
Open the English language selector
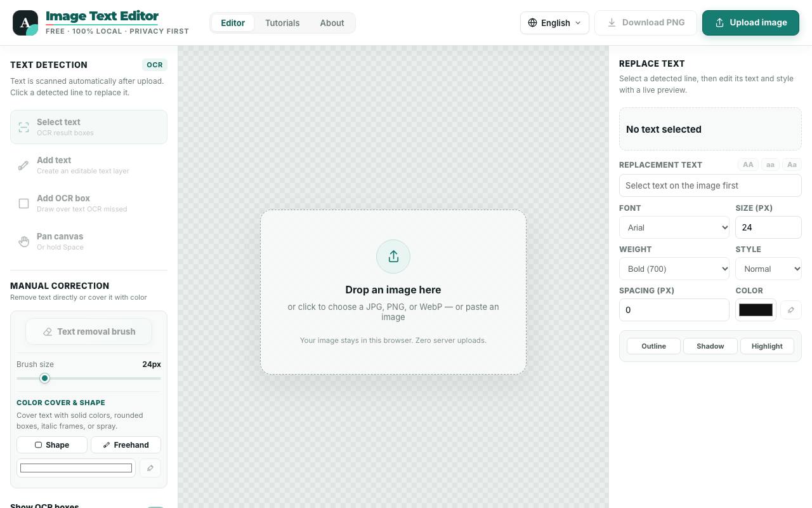[554, 23]
